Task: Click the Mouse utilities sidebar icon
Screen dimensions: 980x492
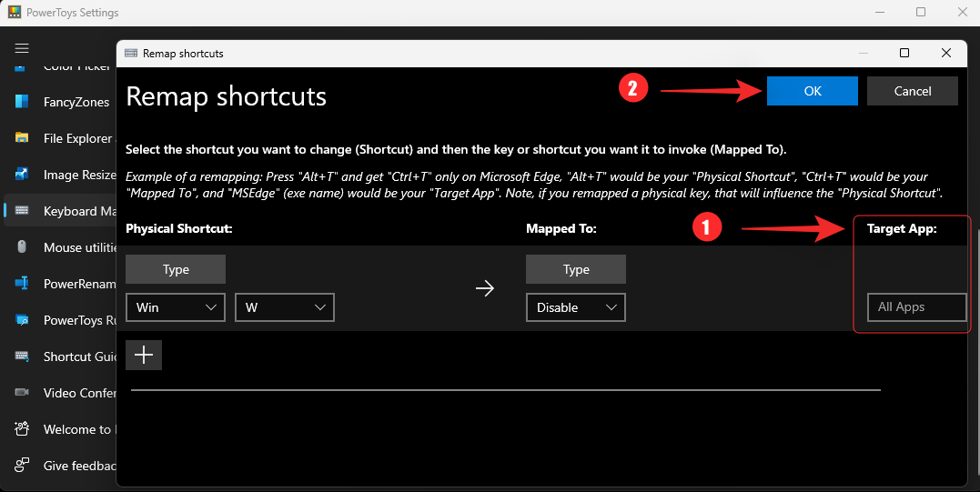Action: 22,247
